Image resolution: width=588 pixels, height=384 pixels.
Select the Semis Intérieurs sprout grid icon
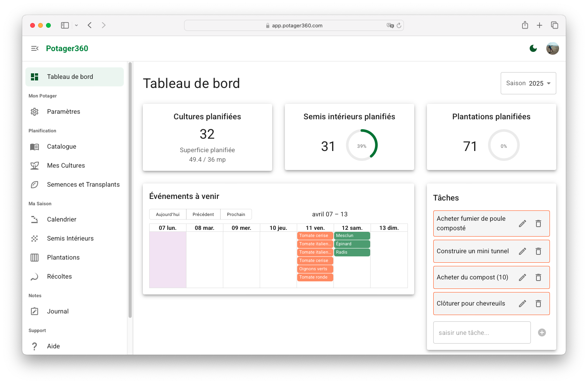[x=35, y=238]
